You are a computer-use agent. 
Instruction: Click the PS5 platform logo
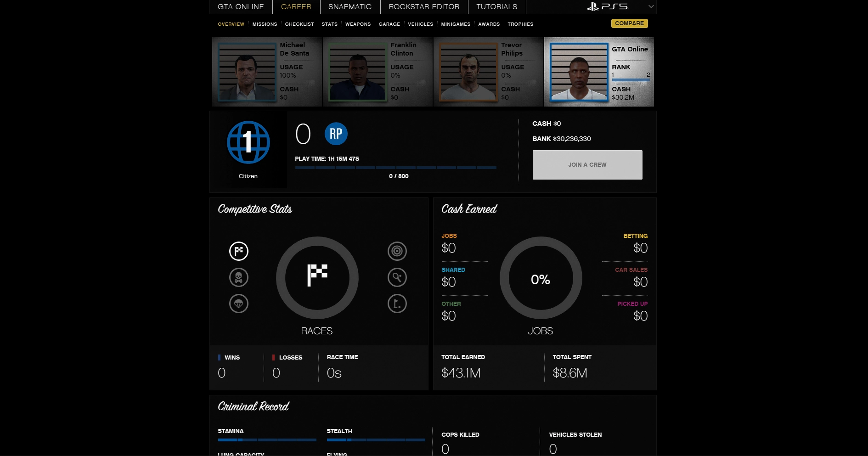(x=607, y=6)
